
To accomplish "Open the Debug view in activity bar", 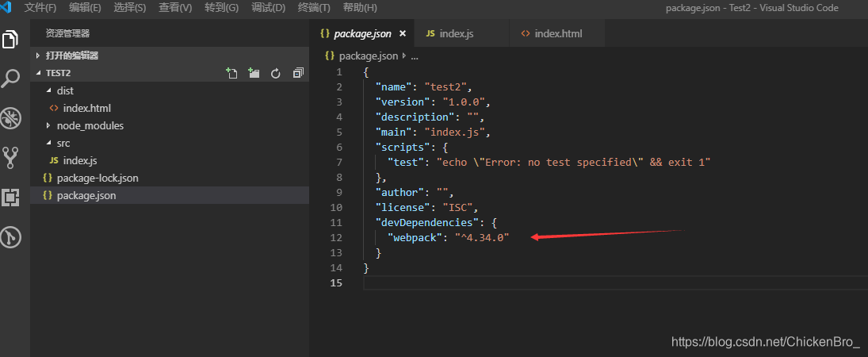I will 10,118.
